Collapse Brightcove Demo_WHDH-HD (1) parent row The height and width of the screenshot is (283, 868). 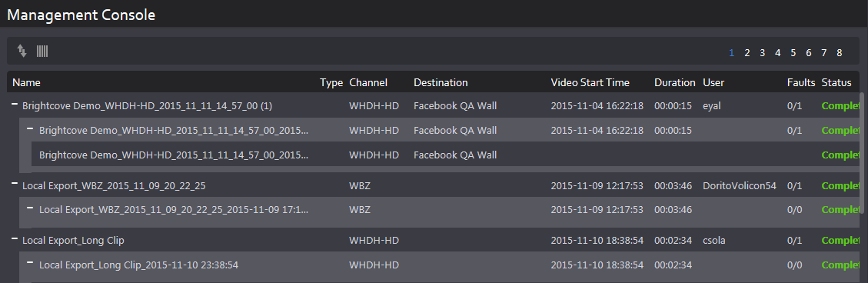coord(15,104)
